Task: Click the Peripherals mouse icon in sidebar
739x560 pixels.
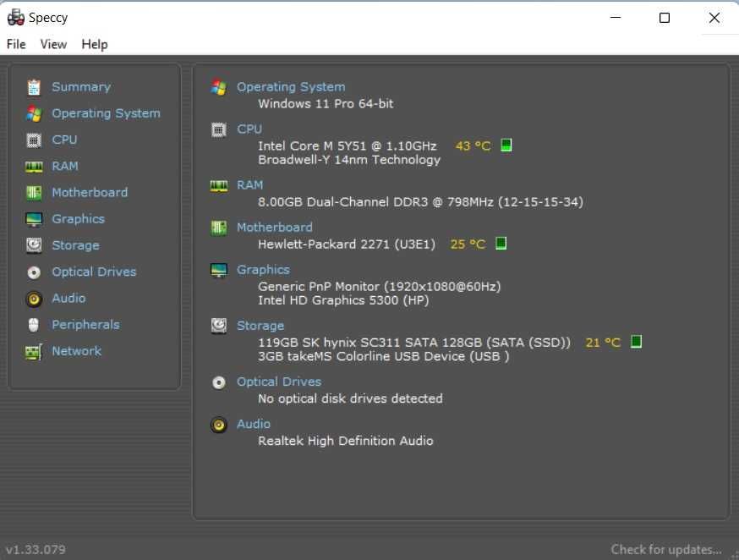Action: [34, 325]
